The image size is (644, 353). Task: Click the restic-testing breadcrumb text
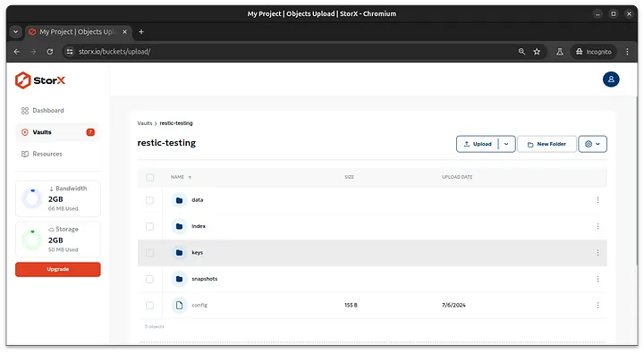pyautogui.click(x=176, y=123)
